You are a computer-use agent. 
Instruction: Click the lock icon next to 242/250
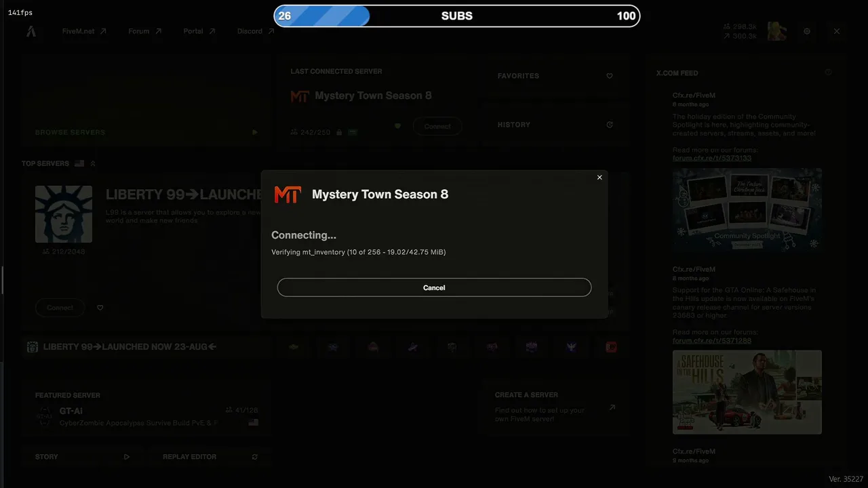click(x=338, y=132)
